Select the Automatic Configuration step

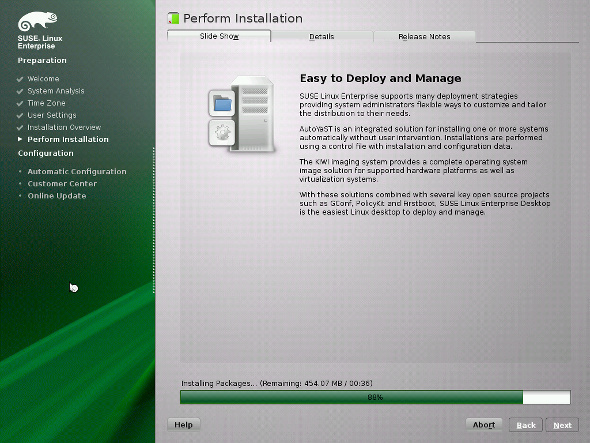pos(77,171)
